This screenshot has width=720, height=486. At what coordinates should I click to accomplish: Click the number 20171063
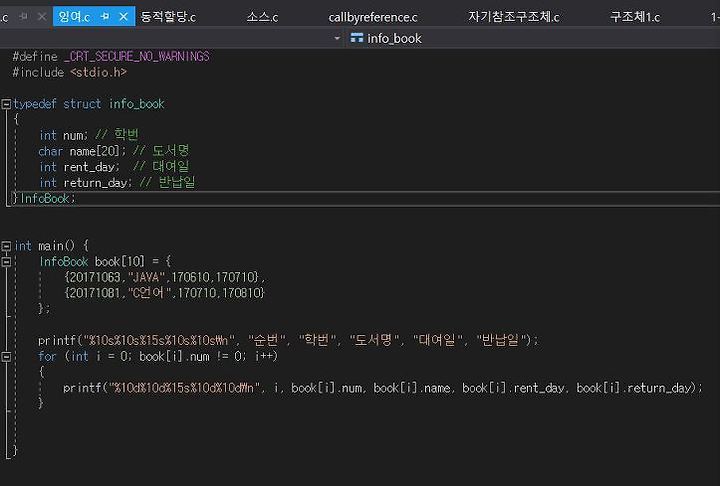[x=95, y=277]
